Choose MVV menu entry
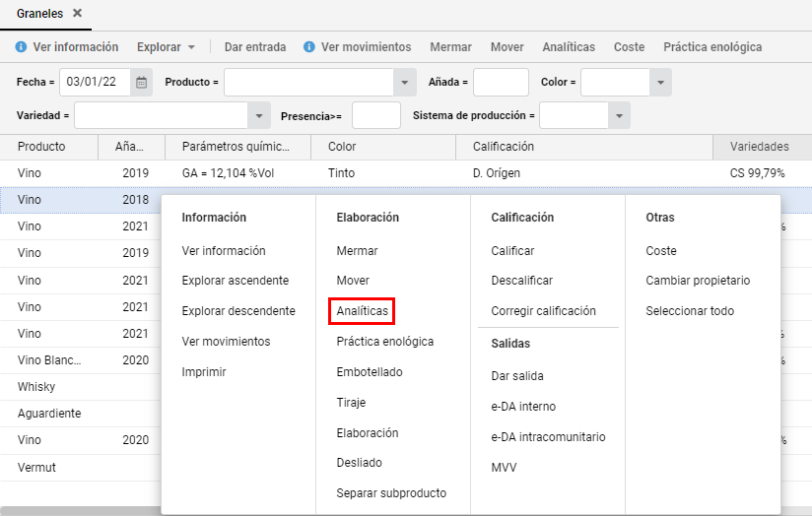 point(504,468)
